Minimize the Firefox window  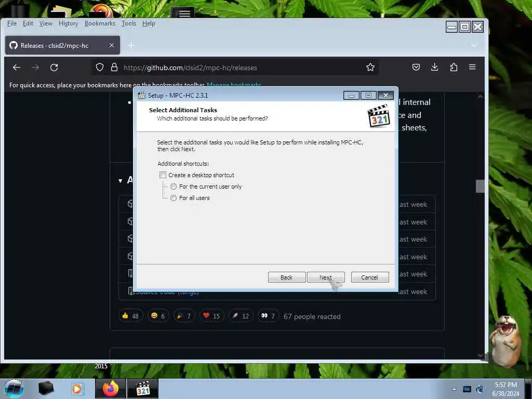click(x=451, y=27)
